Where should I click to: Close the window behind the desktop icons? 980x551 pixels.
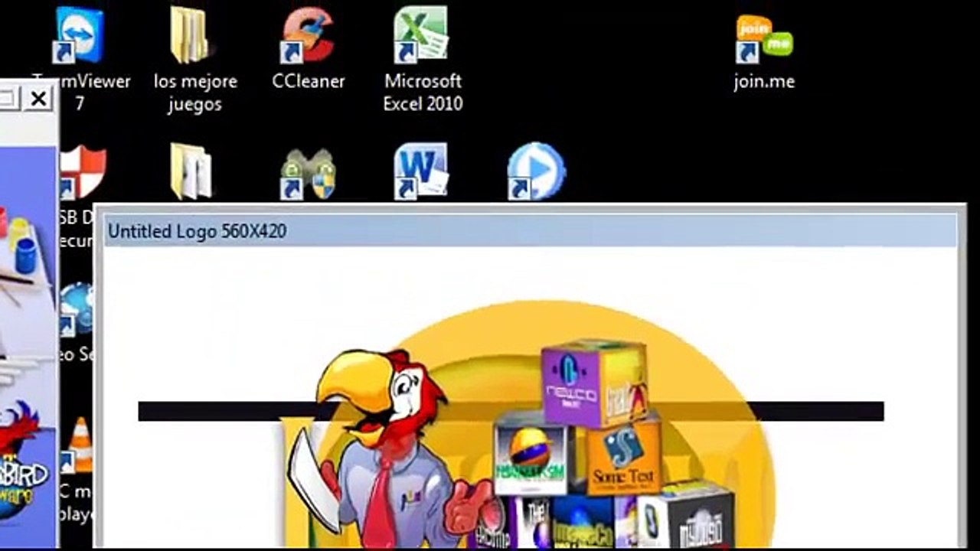pyautogui.click(x=38, y=98)
